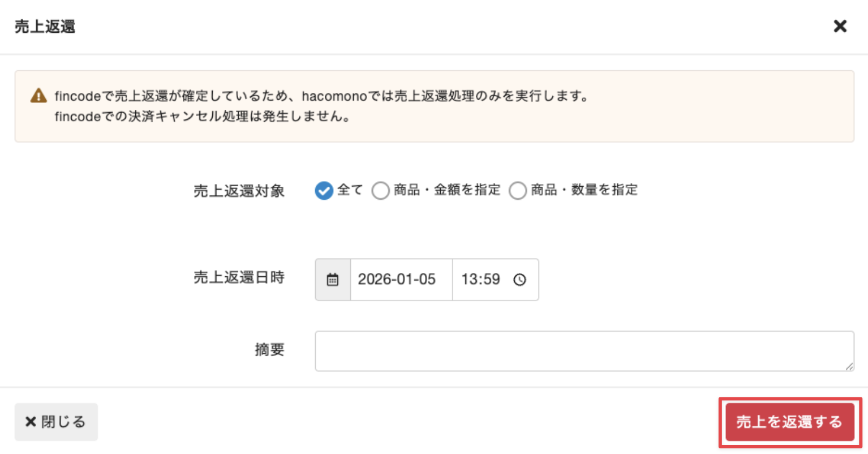The image size is (868, 454).
Task: Click inside the 摘要 text input field
Action: [583, 350]
